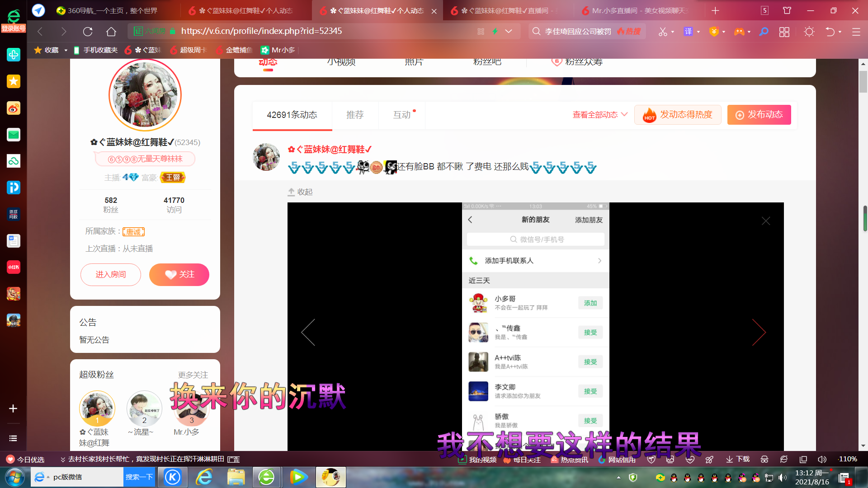Click the search box with 李佳琦 hot search
The image size is (868, 488).
tap(587, 31)
